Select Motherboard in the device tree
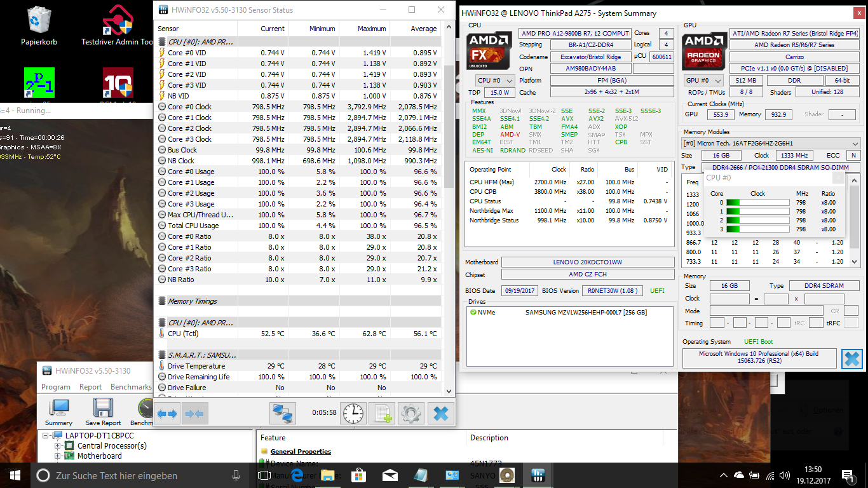The height and width of the screenshot is (488, 868). point(100,456)
